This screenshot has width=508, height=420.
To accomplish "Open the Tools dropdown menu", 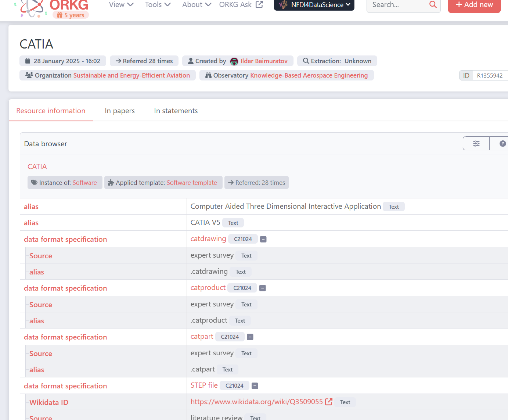I will pyautogui.click(x=158, y=5).
